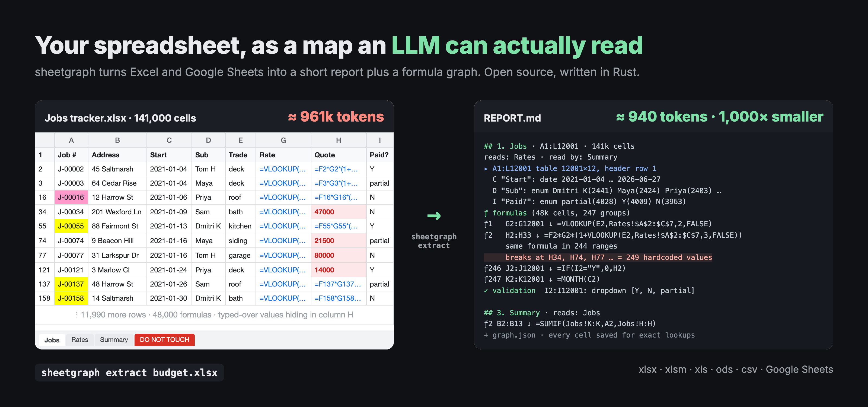Open the red DO NOT TOUCH tab
The width and height of the screenshot is (868, 407).
164,340
